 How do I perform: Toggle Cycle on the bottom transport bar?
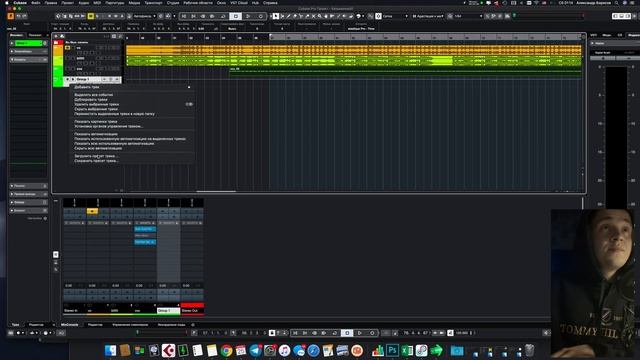click(x=335, y=333)
